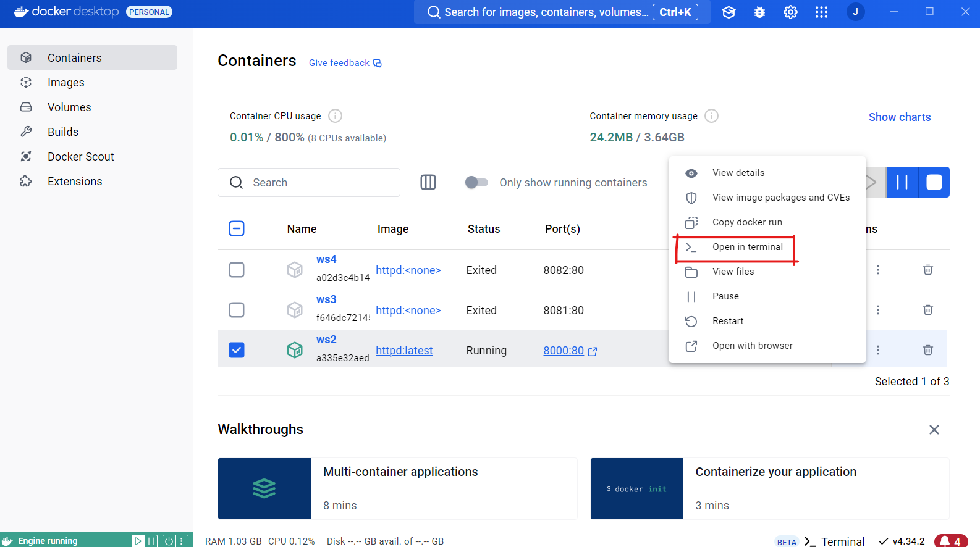Open the column display options icon
The width and height of the screenshot is (980, 547).
coord(428,182)
